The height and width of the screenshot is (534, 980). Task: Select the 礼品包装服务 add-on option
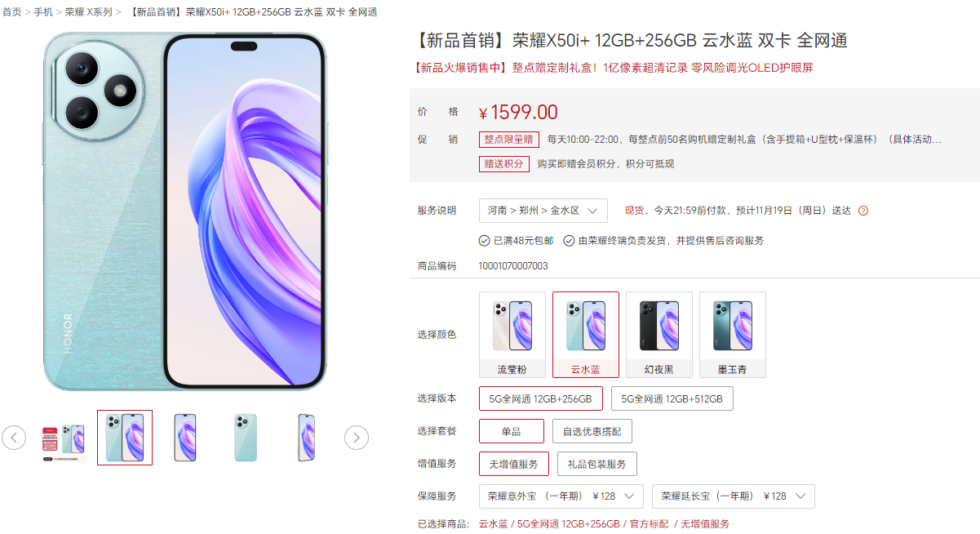[x=597, y=464]
